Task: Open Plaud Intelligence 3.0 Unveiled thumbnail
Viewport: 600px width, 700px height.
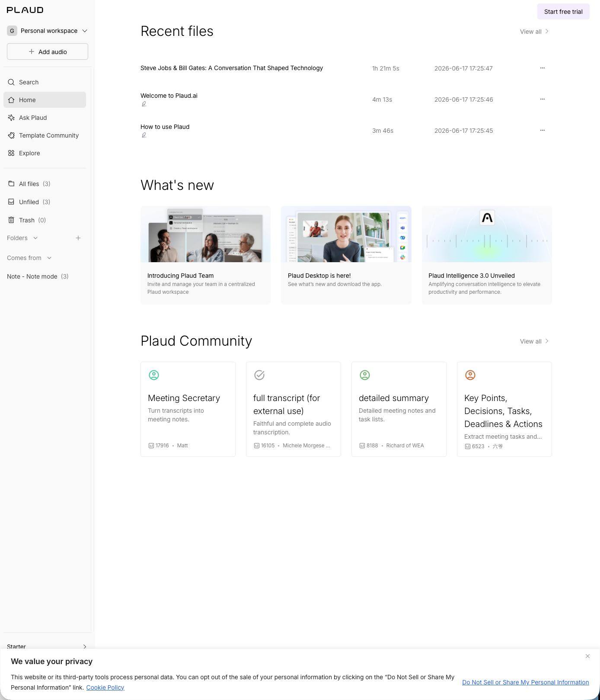Action: click(x=487, y=234)
